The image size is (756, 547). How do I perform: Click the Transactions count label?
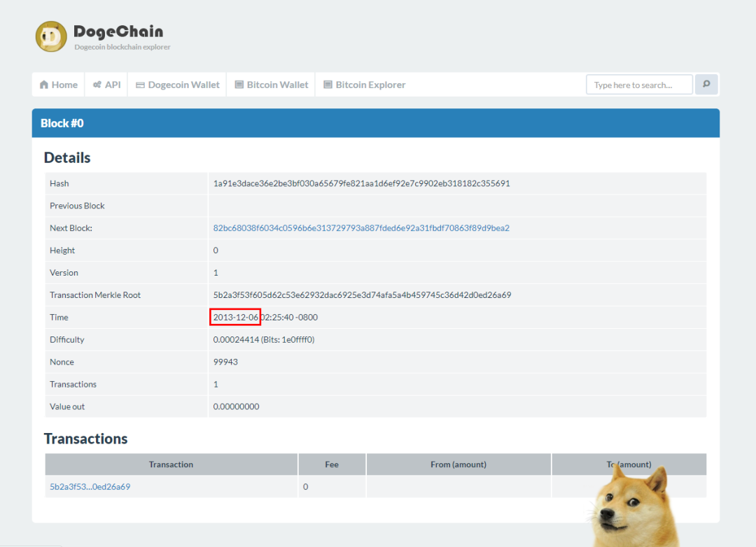(x=73, y=385)
